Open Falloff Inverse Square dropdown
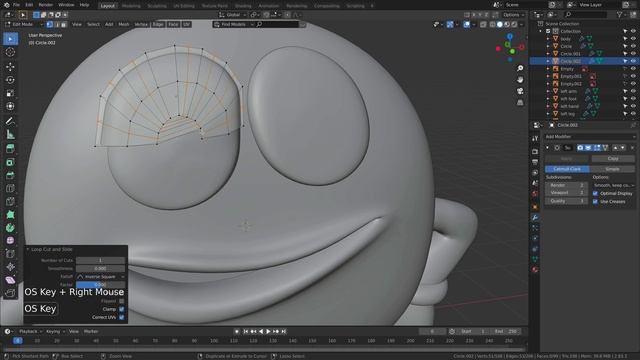This screenshot has height=360, width=640. (100, 276)
